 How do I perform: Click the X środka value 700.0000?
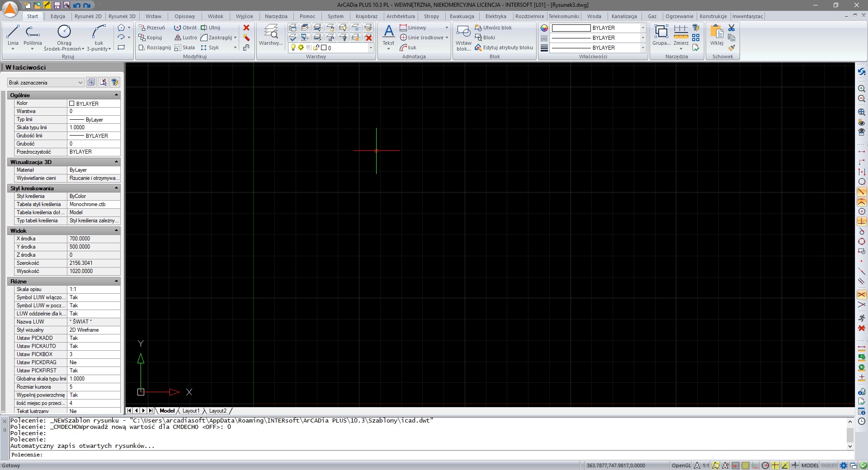point(94,239)
